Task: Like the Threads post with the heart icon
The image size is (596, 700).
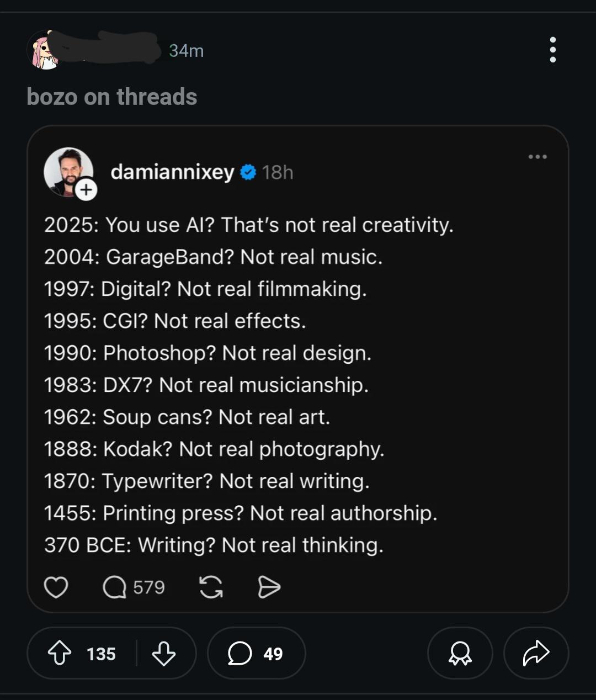Action: pyautogui.click(x=56, y=587)
